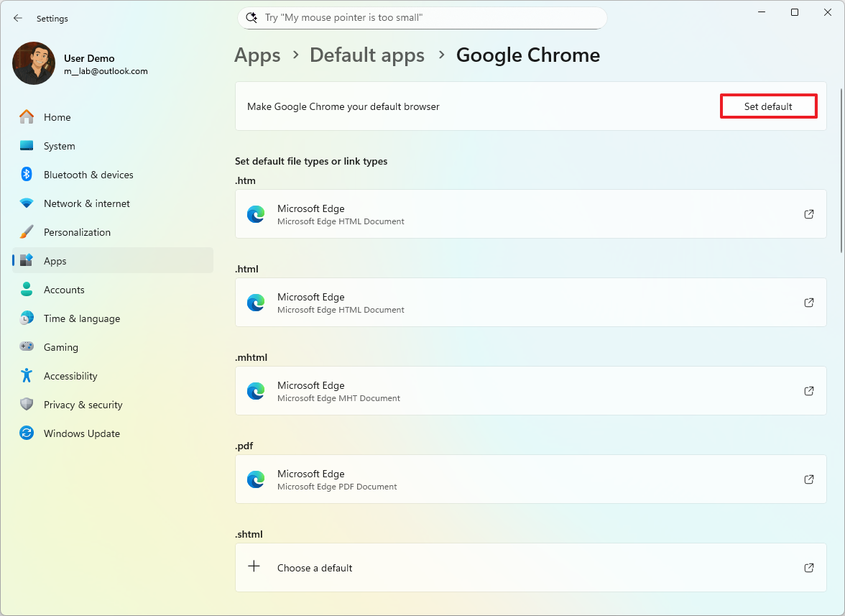The height and width of the screenshot is (616, 845).
Task: Open Accessibility settings
Action: [70, 375]
